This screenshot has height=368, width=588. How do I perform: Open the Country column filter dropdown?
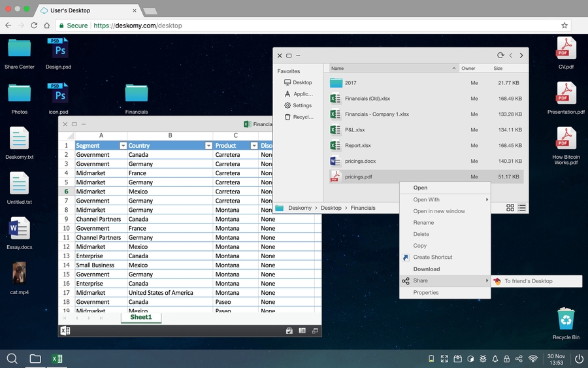[208, 146]
